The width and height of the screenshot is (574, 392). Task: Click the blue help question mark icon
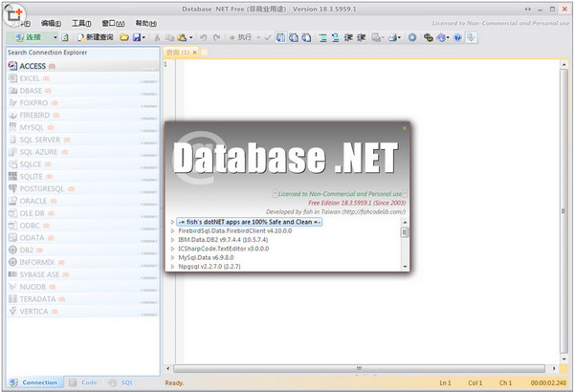coord(457,37)
